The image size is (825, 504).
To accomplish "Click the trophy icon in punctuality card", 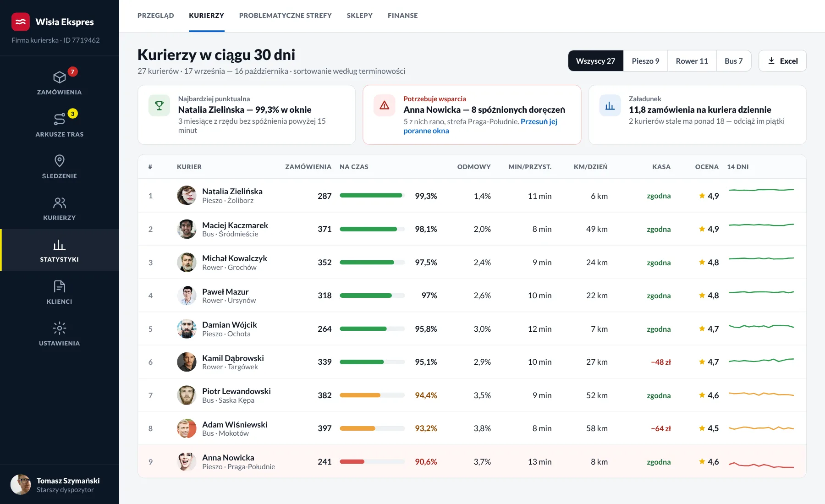I will [159, 105].
